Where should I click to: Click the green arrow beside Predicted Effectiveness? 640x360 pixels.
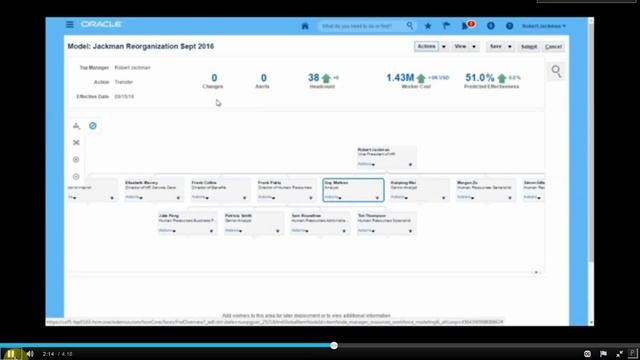[502, 78]
